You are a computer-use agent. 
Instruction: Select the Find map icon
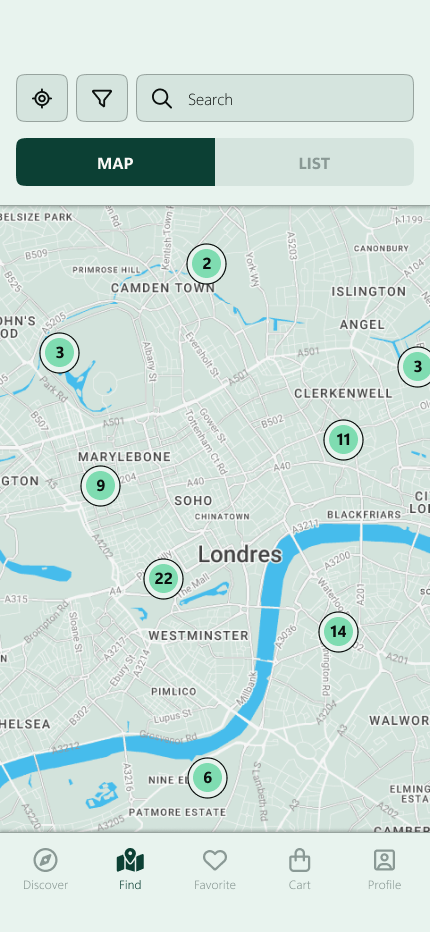tap(130, 860)
